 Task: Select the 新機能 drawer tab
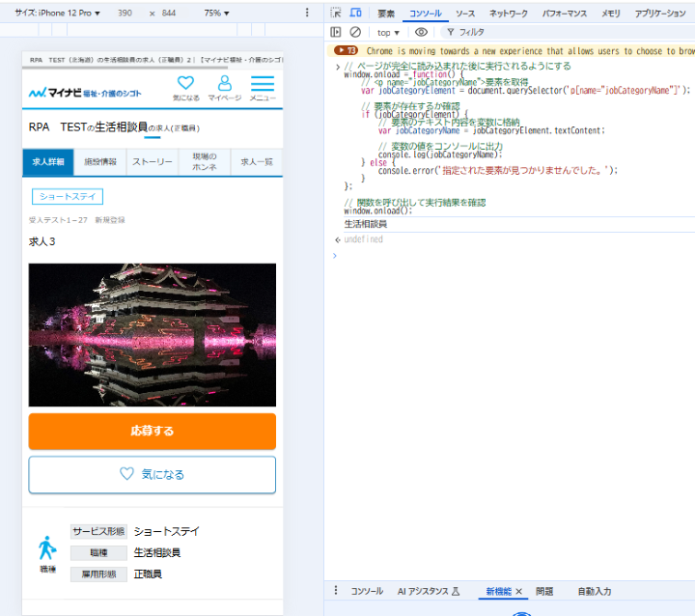pos(498,591)
